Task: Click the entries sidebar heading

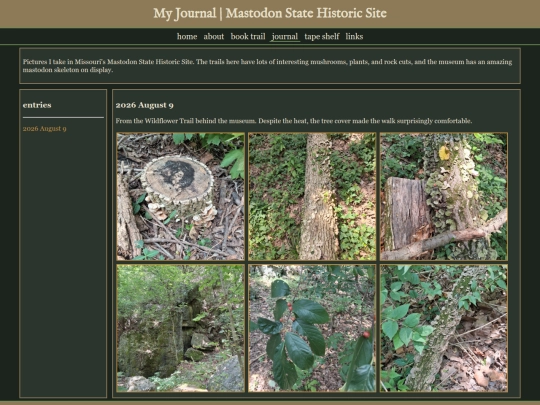Action: (x=37, y=105)
